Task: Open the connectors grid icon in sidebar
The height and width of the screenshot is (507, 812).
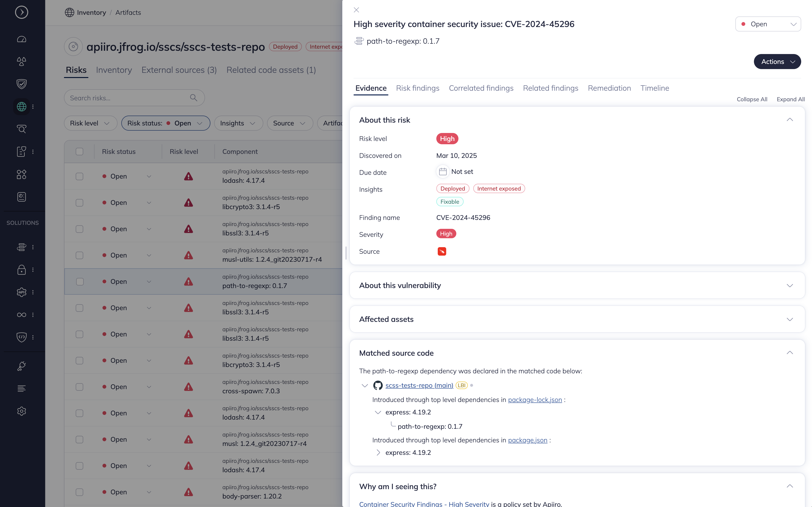Action: point(21,174)
